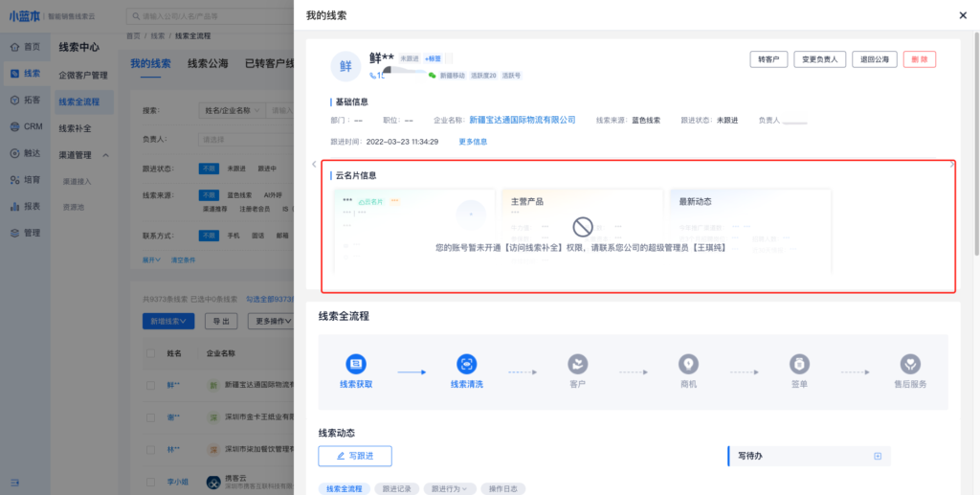
Task: Tick the checkbox for the 林** row
Action: point(150,449)
